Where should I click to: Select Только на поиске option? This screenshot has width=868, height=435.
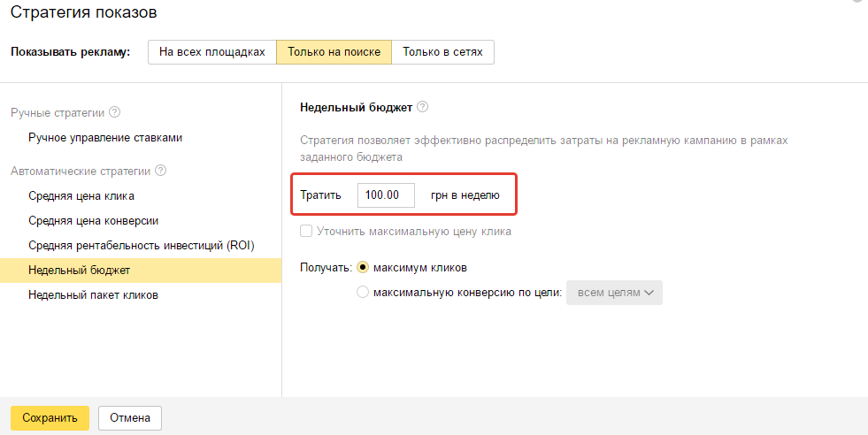(334, 52)
